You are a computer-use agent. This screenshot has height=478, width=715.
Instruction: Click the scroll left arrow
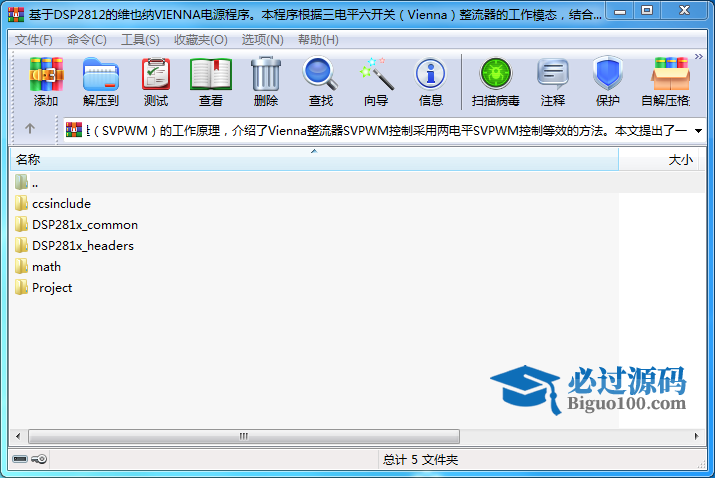(x=18, y=436)
